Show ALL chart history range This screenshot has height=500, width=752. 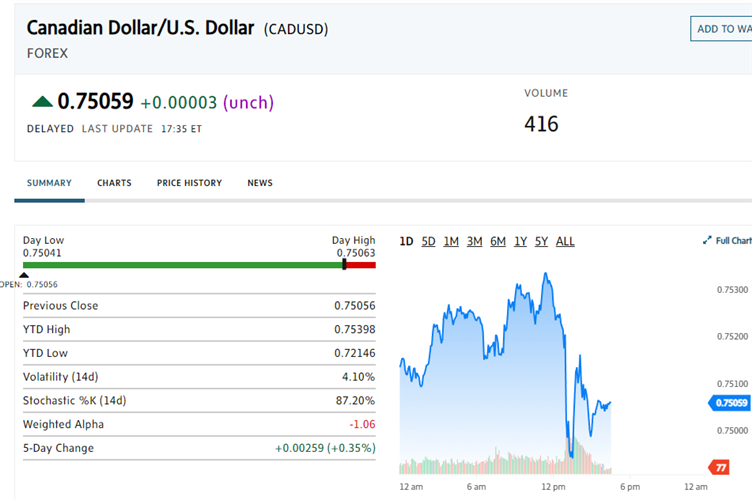click(565, 241)
